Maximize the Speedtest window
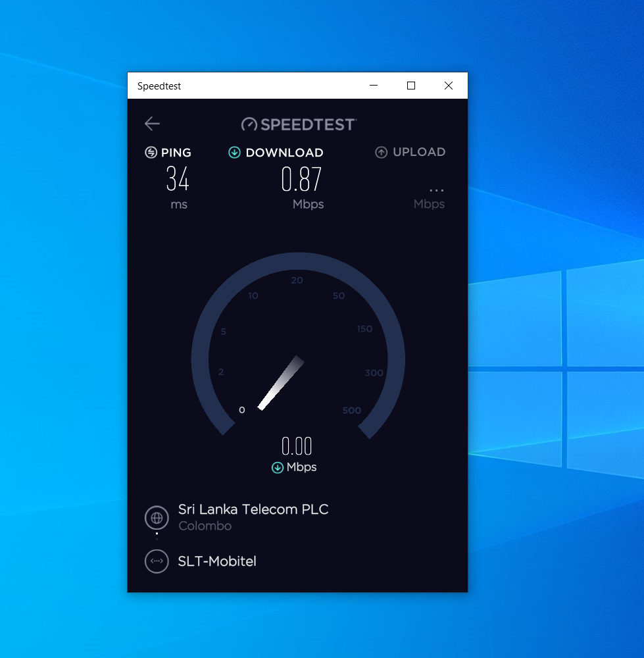Image resolution: width=644 pixels, height=658 pixels. 411,86
